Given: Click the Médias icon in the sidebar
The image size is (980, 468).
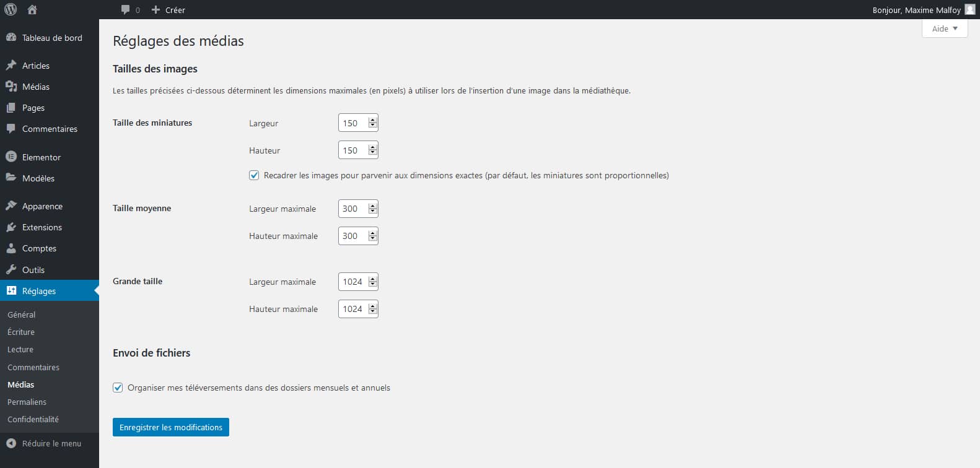Looking at the screenshot, I should [x=11, y=86].
